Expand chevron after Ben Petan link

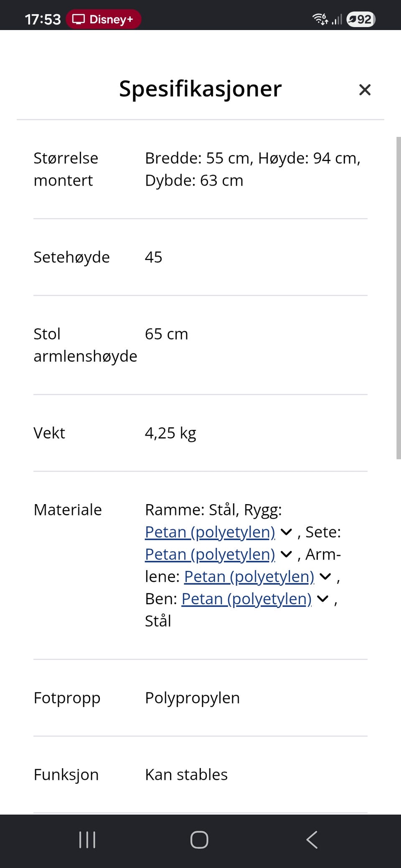pos(323,599)
